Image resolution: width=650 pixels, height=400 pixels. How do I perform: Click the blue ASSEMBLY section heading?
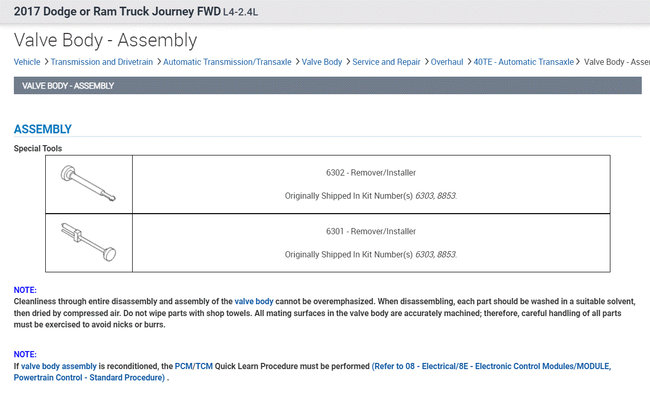pos(42,129)
